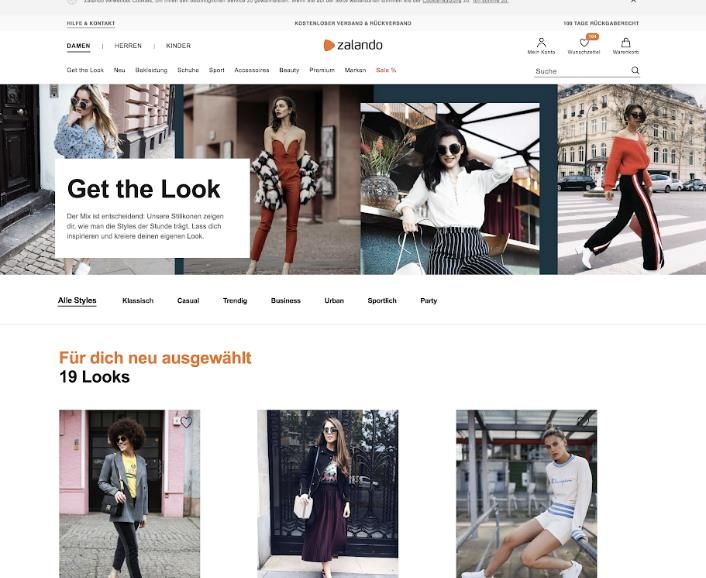This screenshot has height=578, width=706.
Task: Save the pink wall look with heart
Action: coord(186,422)
